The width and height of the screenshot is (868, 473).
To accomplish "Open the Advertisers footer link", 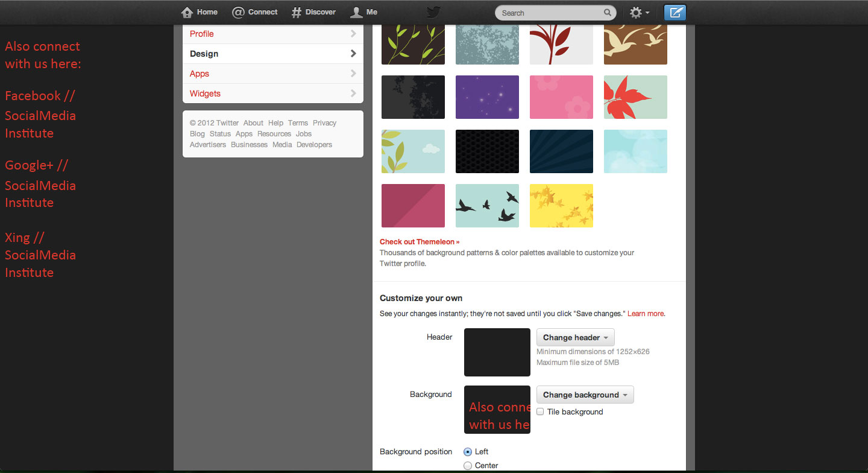I will click(208, 145).
